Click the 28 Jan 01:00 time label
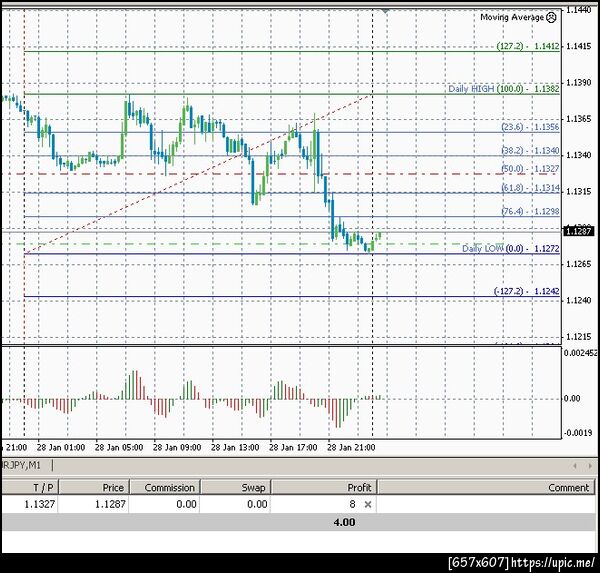The height and width of the screenshot is (573, 600). (61, 447)
